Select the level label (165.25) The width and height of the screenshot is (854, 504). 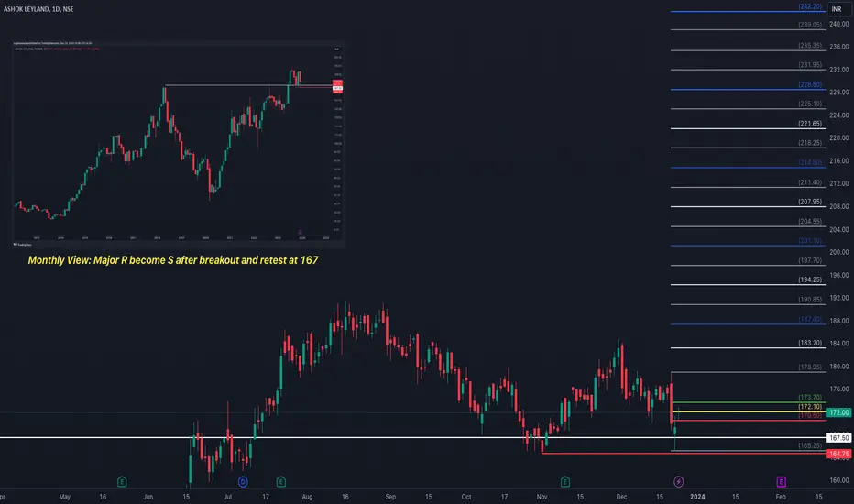810,445
